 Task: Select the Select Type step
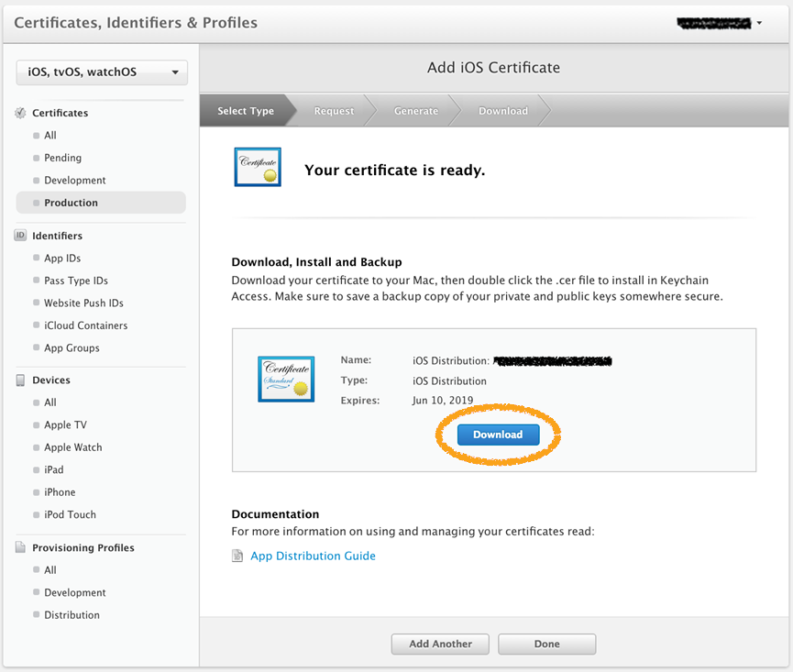[x=246, y=111]
